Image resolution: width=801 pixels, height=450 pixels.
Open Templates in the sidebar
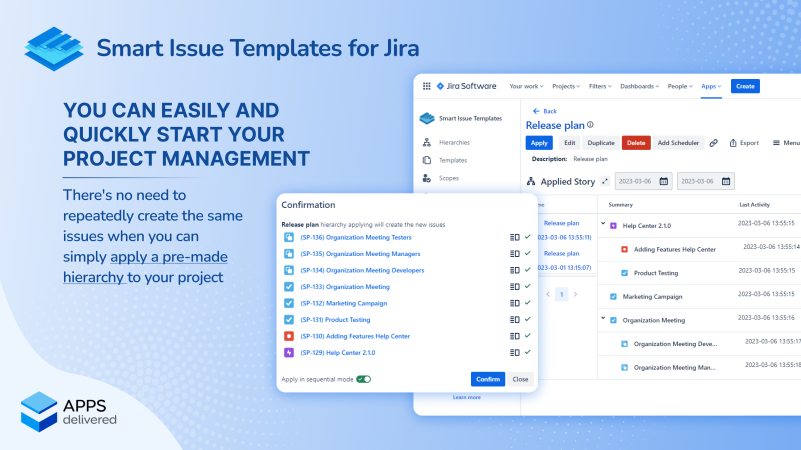point(453,160)
